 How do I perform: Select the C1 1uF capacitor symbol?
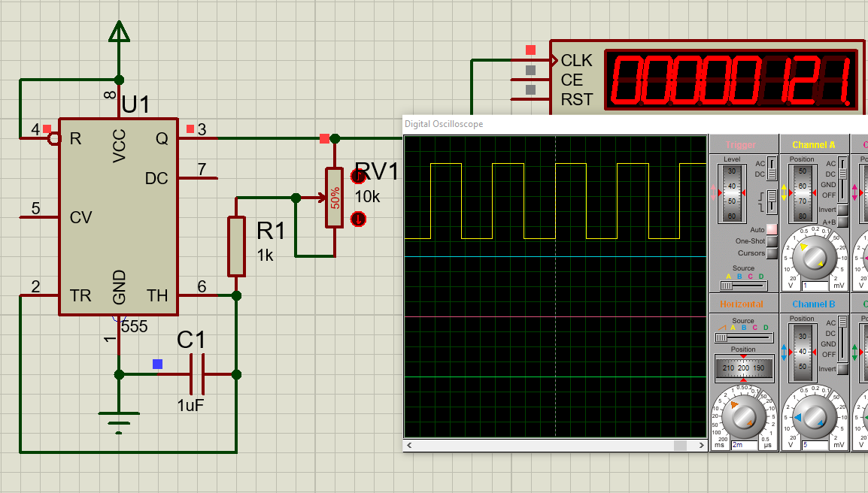[198, 374]
